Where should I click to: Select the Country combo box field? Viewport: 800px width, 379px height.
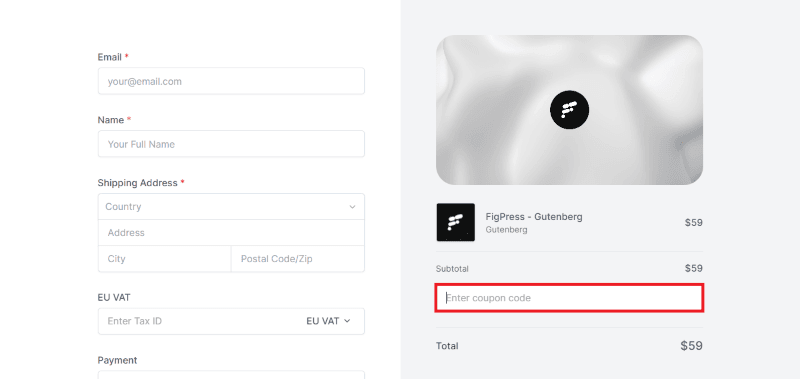point(231,207)
